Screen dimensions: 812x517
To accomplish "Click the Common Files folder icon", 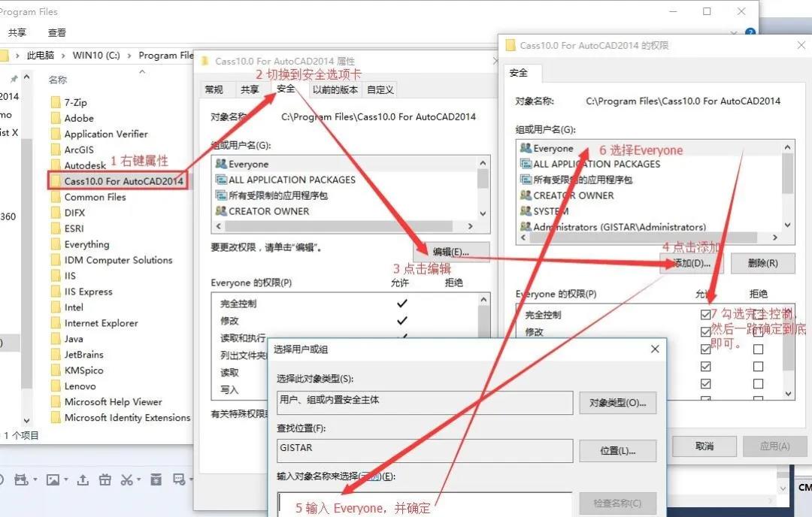I will point(56,197).
